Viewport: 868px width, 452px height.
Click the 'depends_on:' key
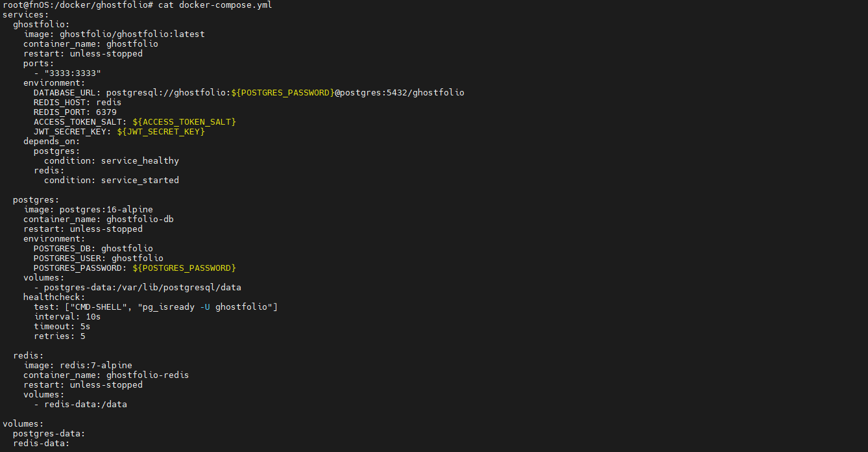click(x=52, y=142)
